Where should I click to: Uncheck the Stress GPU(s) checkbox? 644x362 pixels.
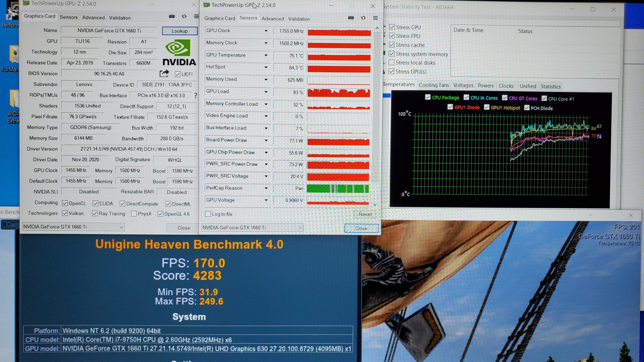pos(391,71)
